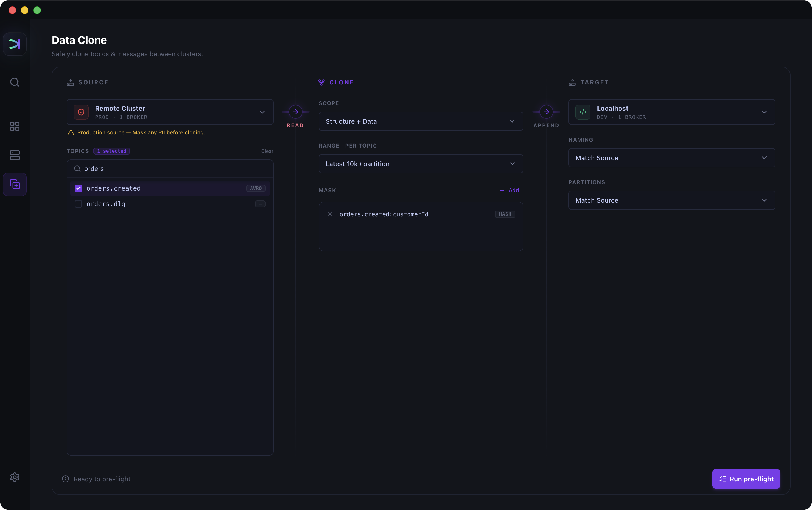Open the Naming Match Source dropdown
The image size is (812, 510).
point(672,157)
